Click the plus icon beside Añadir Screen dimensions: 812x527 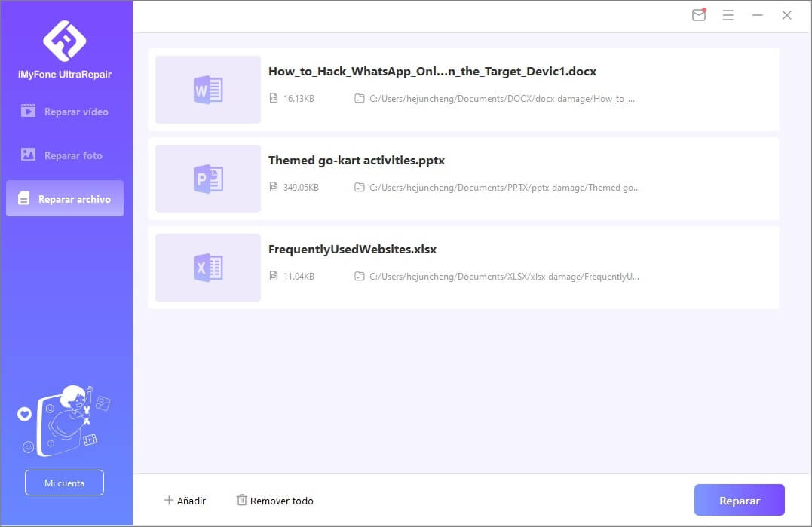(x=170, y=500)
